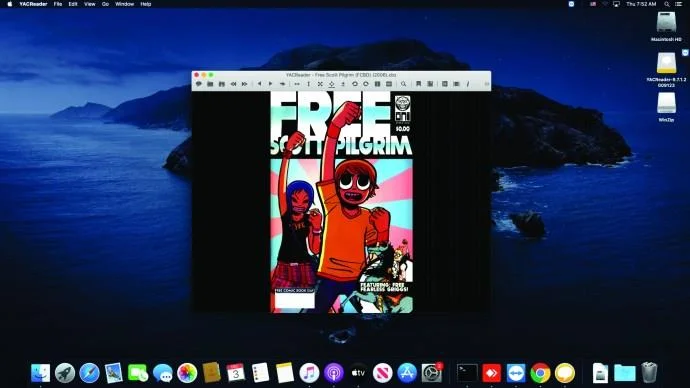690x388 pixels.
Task: Open Notification Center in menu bar
Action: pyautogui.click(x=679, y=4)
